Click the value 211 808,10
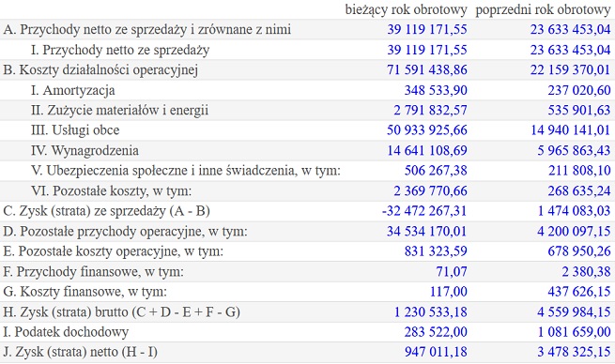 [x=579, y=171]
